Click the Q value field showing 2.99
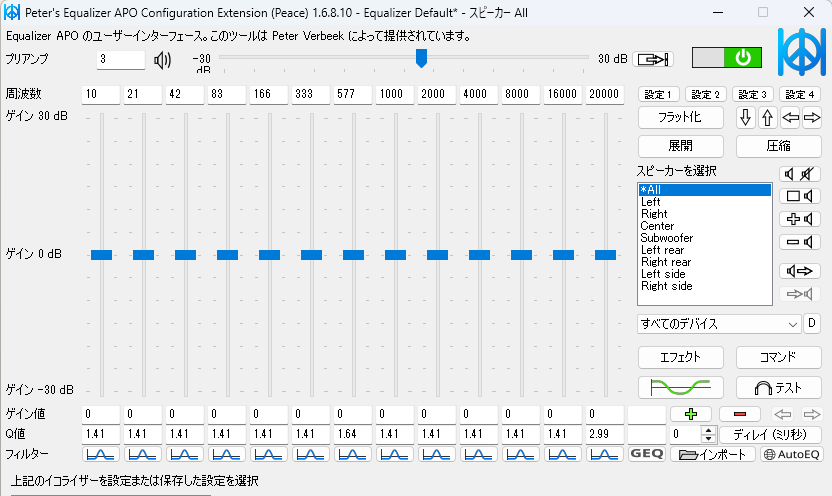832x496 pixels. (x=604, y=434)
